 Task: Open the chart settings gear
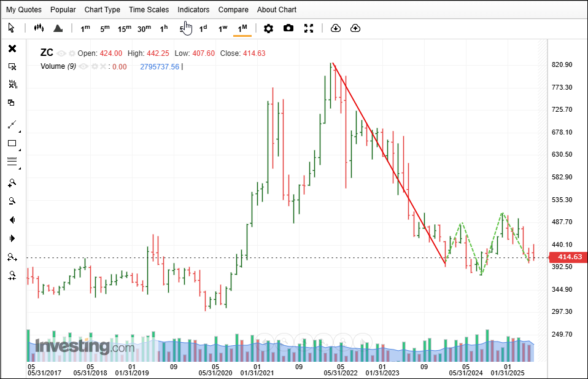(268, 28)
